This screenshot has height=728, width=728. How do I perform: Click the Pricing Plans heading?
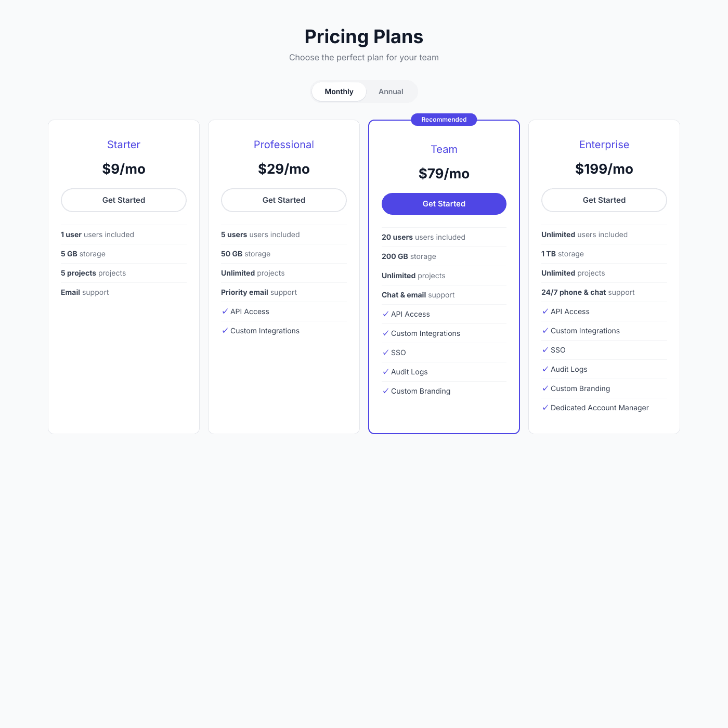point(364,36)
